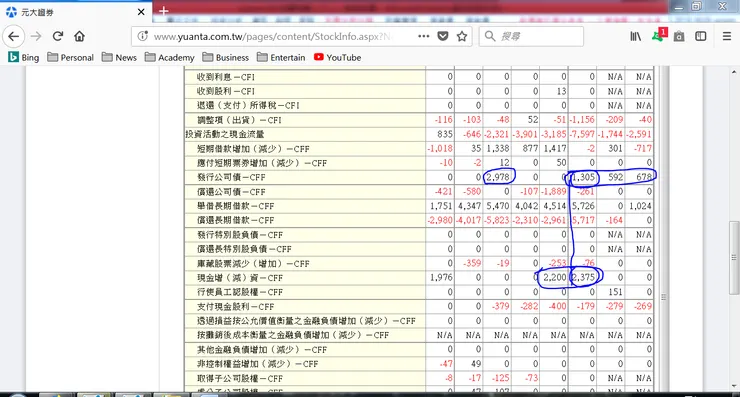This screenshot has height=397, width=740.
Task: Click the row label 取得子公司股權－CFF
Action: [240, 379]
